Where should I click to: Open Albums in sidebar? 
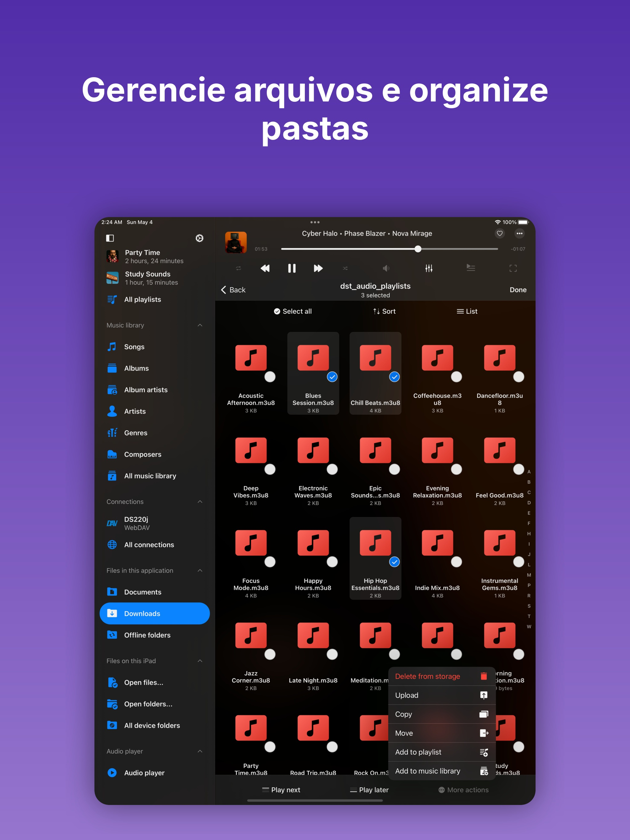(x=155, y=368)
